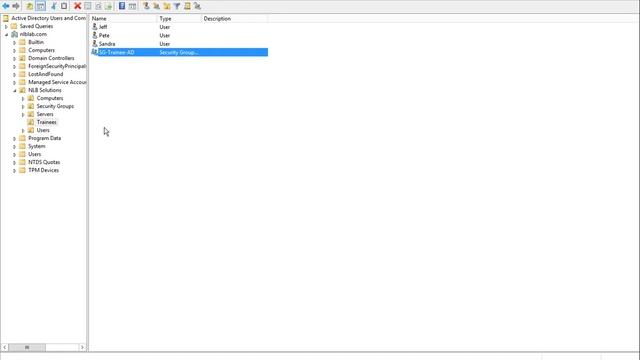Select the Sandra user row
Viewport: 640px width, 360px height.
coord(179,44)
